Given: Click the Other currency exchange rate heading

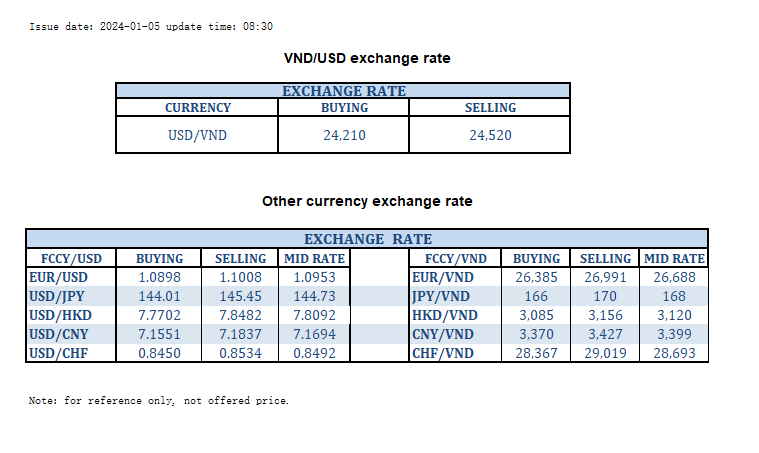Looking at the screenshot, I should click(367, 202).
